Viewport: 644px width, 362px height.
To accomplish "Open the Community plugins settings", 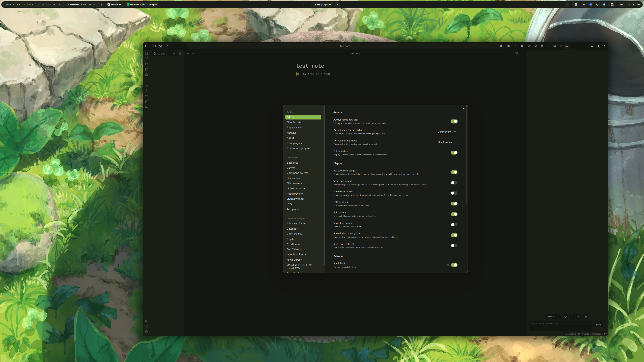I will (298, 148).
